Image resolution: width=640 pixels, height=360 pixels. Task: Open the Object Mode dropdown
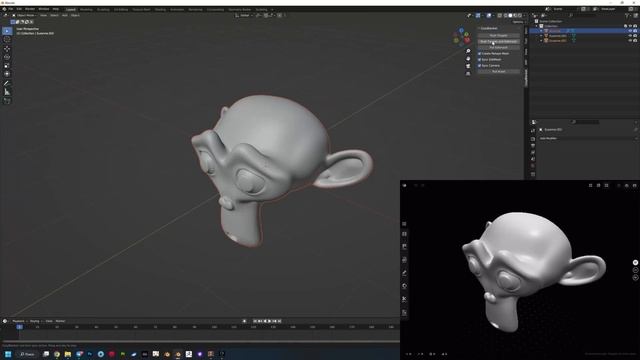25,16
